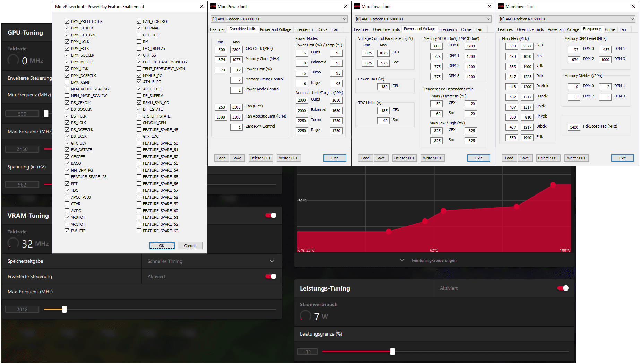Click the MorePowerTool app icon in the Frequency window
Image resolution: width=640 pixels, height=364 pixels.
[501, 6]
